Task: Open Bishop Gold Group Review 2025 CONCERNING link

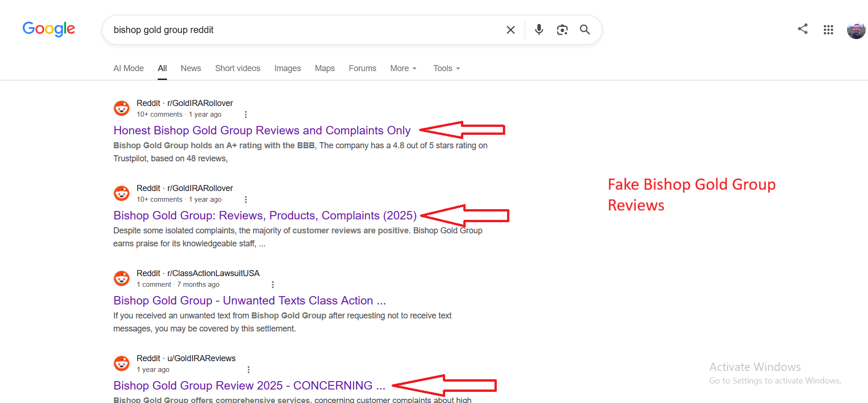Action: 249,385
